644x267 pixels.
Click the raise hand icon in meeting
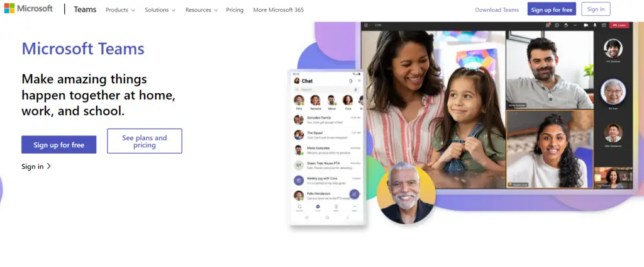pyautogui.click(x=566, y=25)
